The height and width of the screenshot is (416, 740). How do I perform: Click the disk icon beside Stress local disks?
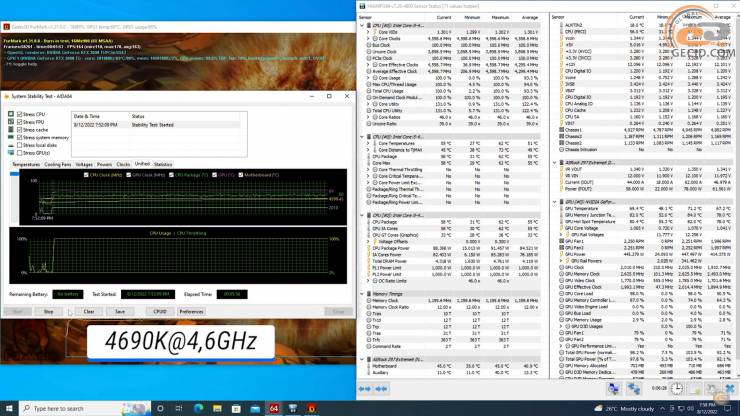coord(11,145)
